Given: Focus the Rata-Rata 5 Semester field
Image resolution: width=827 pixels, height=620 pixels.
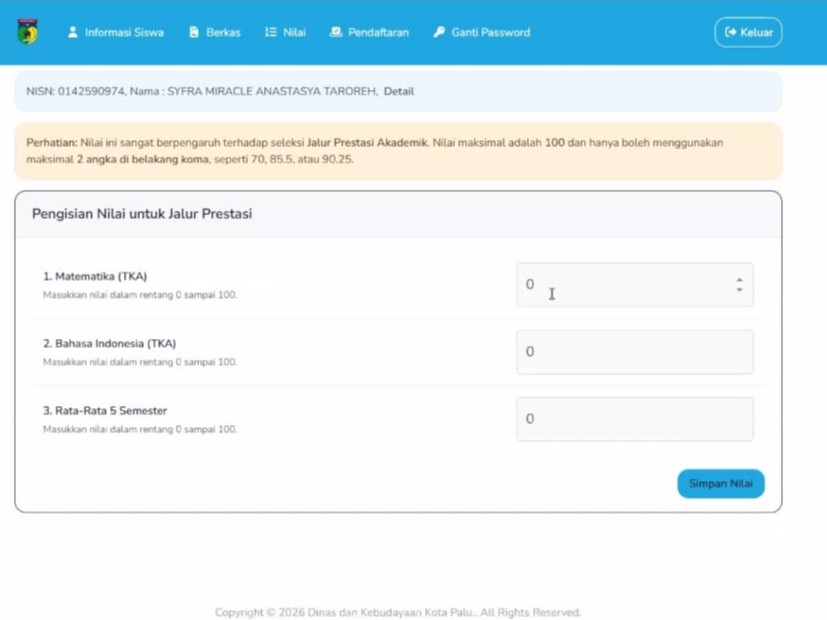Looking at the screenshot, I should [635, 419].
